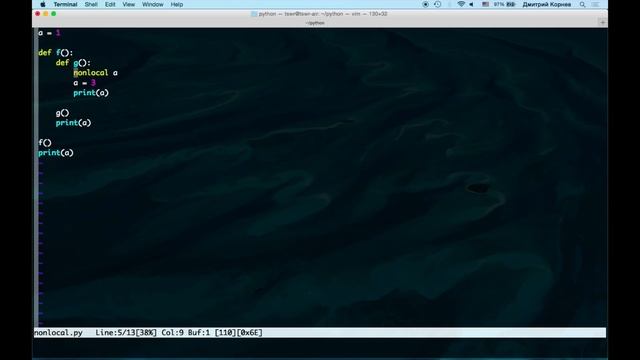Click the 'a = 1' line

tap(49, 33)
